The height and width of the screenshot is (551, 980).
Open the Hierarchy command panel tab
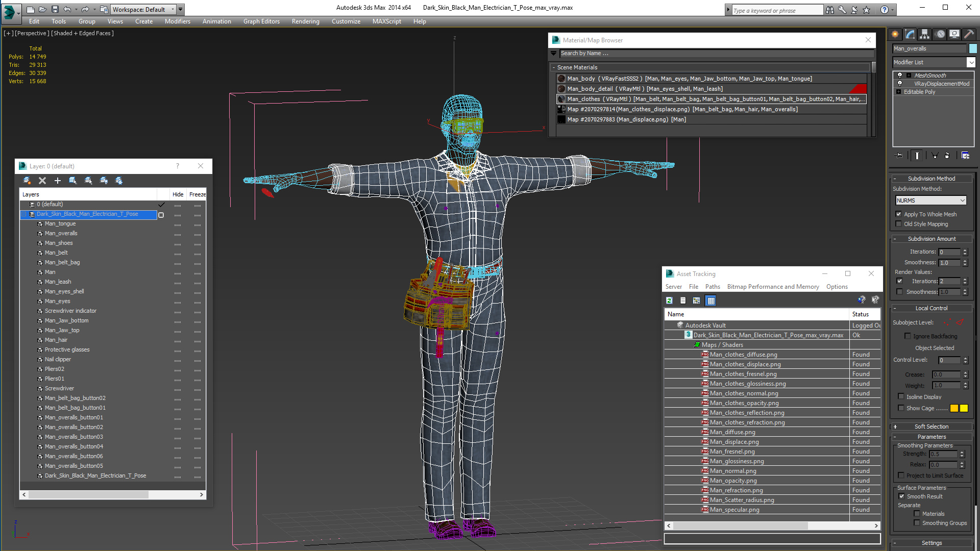point(924,34)
